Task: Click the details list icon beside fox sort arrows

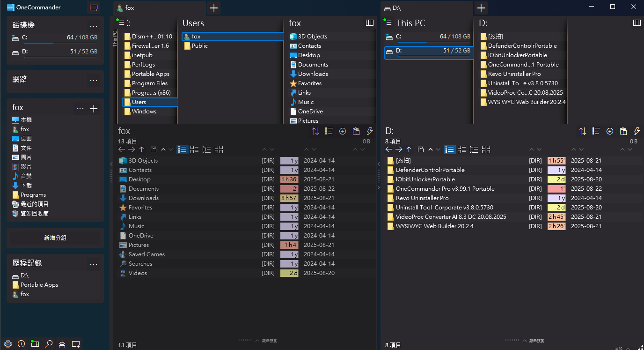Action: pos(329,132)
